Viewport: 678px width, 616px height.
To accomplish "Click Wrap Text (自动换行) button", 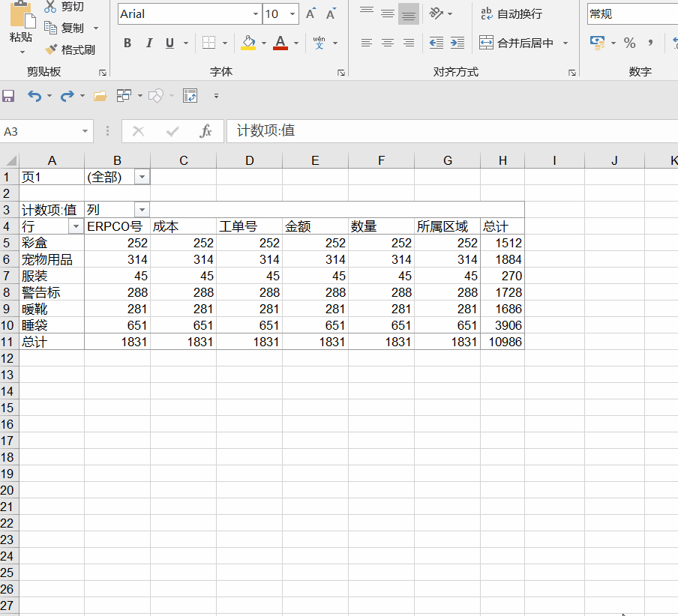I will point(511,13).
